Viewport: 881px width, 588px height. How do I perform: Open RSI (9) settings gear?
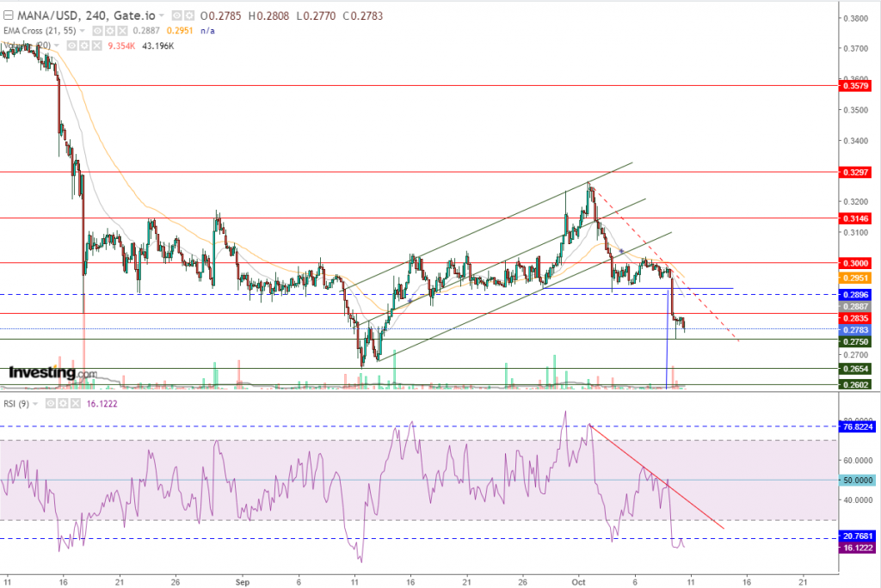62,401
